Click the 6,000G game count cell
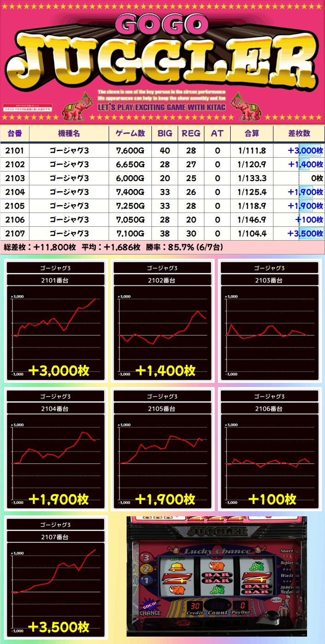The image size is (325, 644). (x=130, y=178)
